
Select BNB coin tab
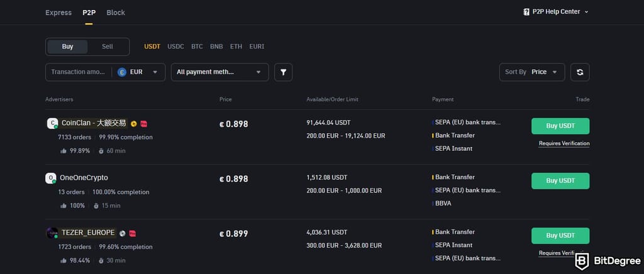point(216,47)
